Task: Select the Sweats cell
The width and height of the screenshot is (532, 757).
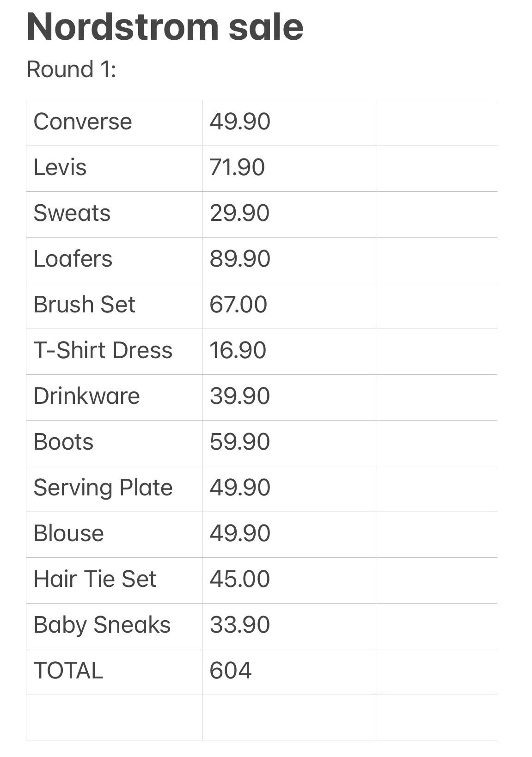Action: [x=114, y=214]
